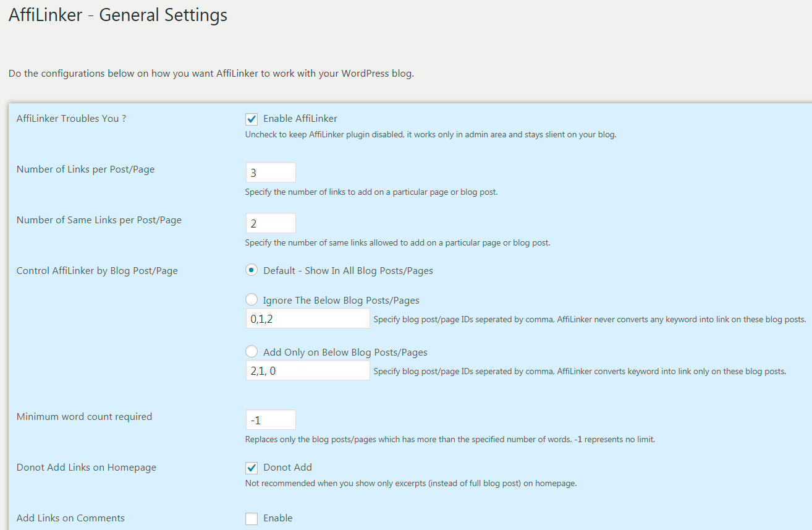Toggle the Donot Add homepage checkbox
This screenshot has height=530, width=812.
tap(252, 468)
